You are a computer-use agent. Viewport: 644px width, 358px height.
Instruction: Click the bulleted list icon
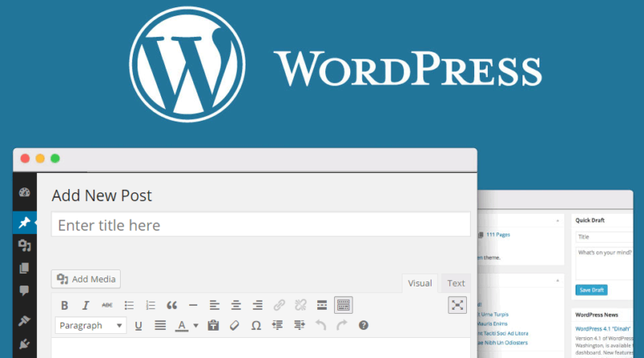click(x=129, y=305)
